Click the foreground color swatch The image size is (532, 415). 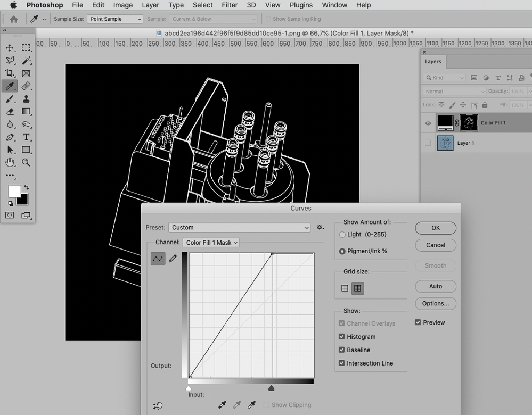click(14, 192)
